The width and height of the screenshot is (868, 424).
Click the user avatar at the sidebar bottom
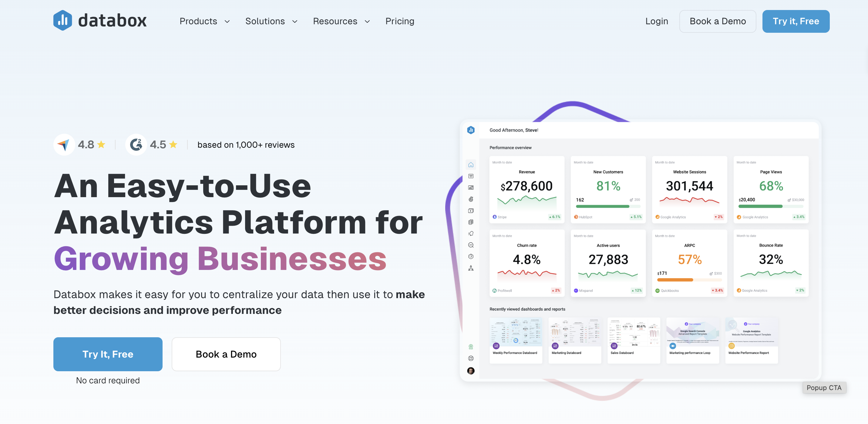point(471,371)
